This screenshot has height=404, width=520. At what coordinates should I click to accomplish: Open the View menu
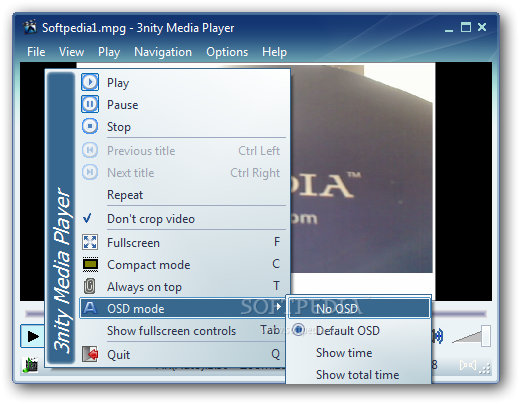(x=71, y=52)
